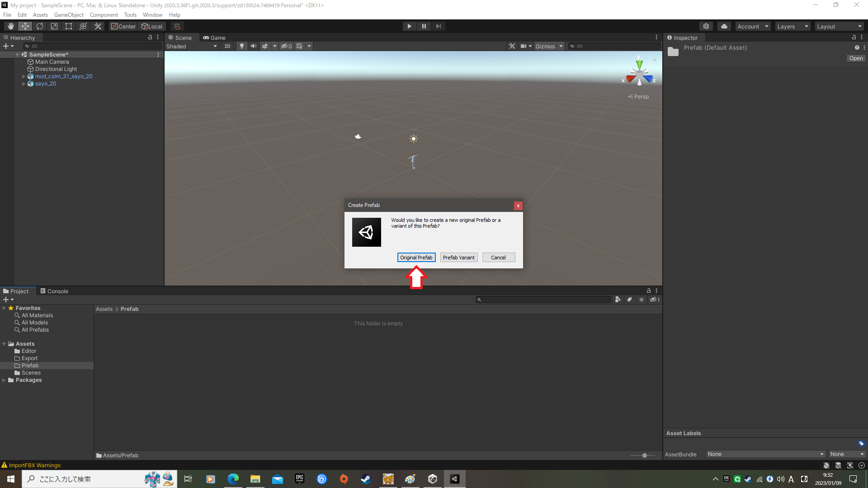This screenshot has width=868, height=488.
Task: Expand sayo_20 object in Hierarchy
Action: click(x=24, y=84)
